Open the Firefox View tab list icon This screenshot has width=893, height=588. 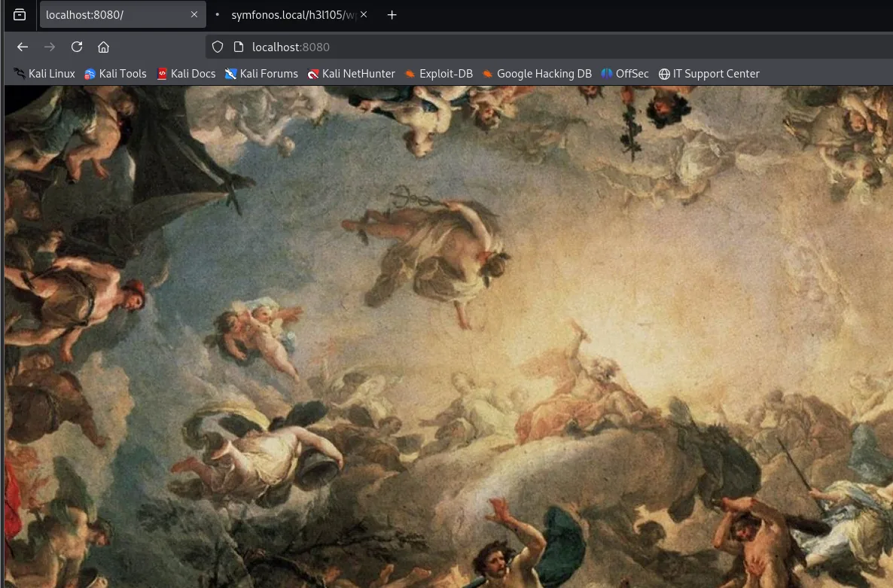[20, 15]
